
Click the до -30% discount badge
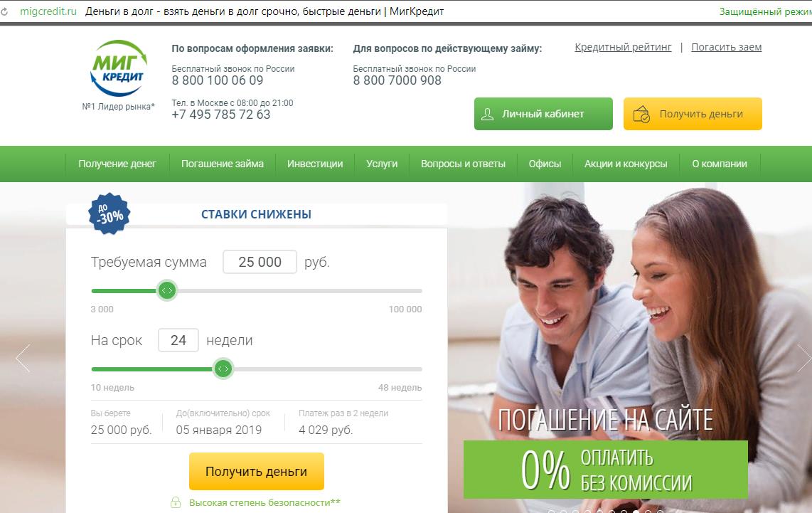(x=109, y=213)
